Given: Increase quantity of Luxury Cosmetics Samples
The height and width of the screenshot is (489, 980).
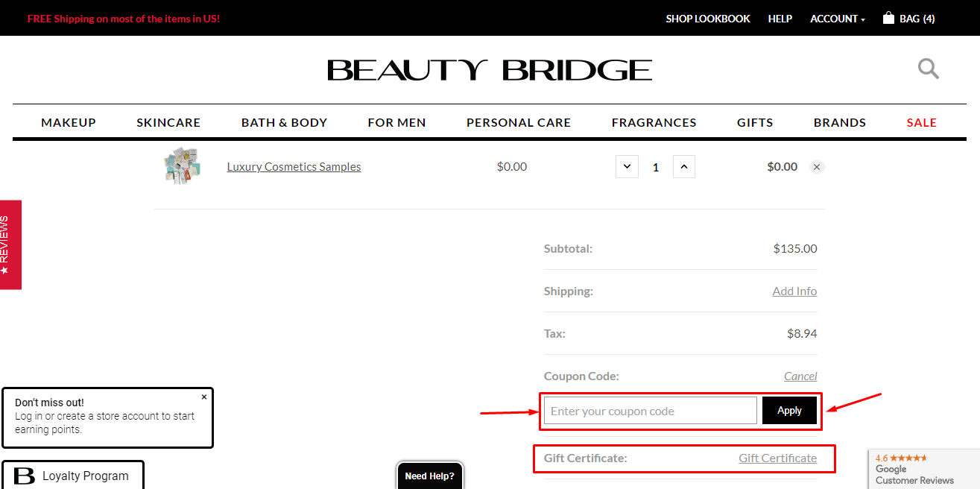Looking at the screenshot, I should [x=684, y=166].
